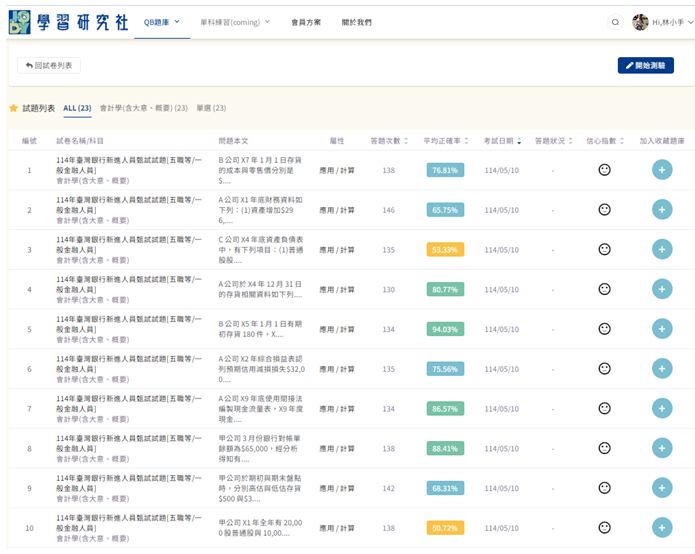Click the smiley face icon in row 9

[x=604, y=488]
